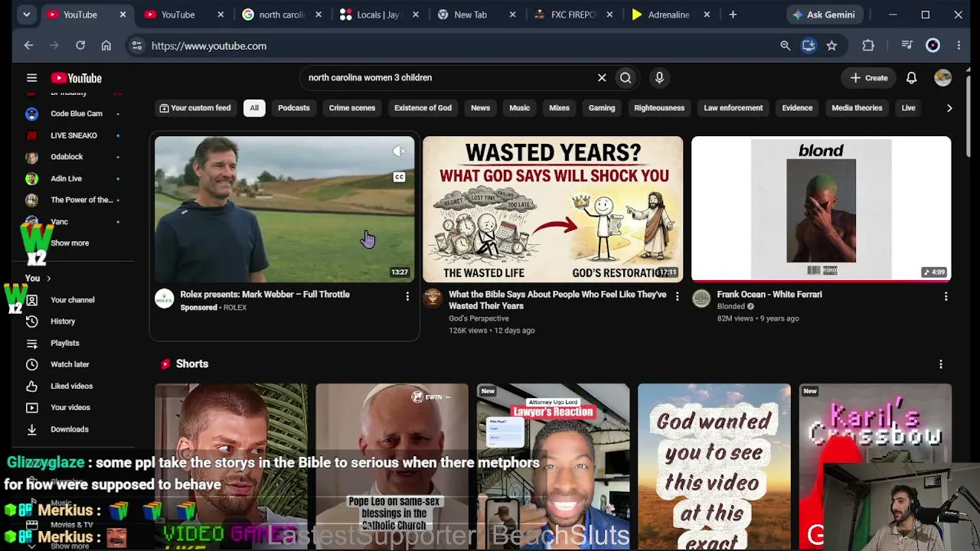Open Your channel in sidebar
The width and height of the screenshot is (980, 551).
coord(73,300)
